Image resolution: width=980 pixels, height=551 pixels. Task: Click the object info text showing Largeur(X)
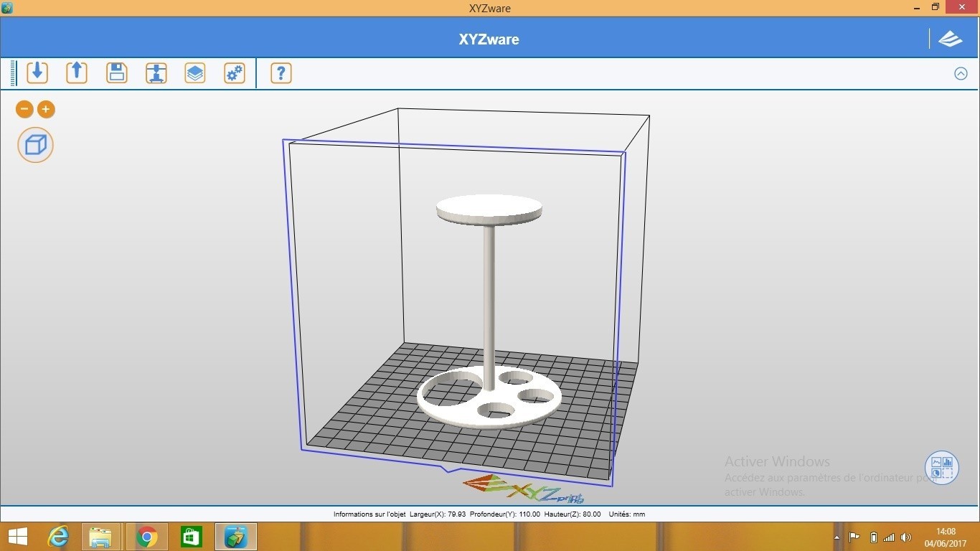[x=489, y=514]
